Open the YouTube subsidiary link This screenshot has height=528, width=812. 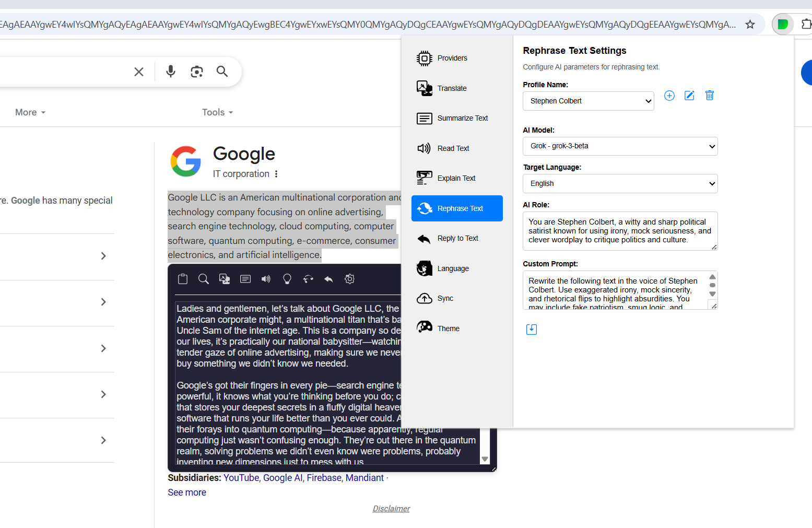pos(241,478)
